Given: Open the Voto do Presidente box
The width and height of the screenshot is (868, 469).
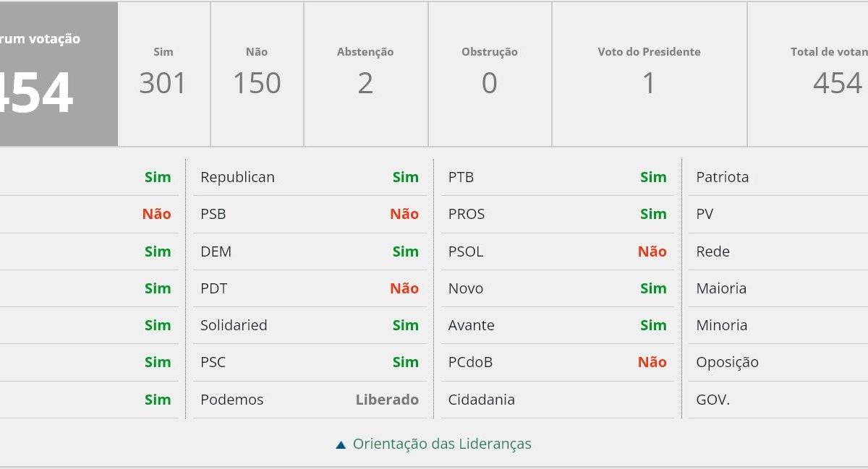Looking at the screenshot, I should click(x=649, y=75).
